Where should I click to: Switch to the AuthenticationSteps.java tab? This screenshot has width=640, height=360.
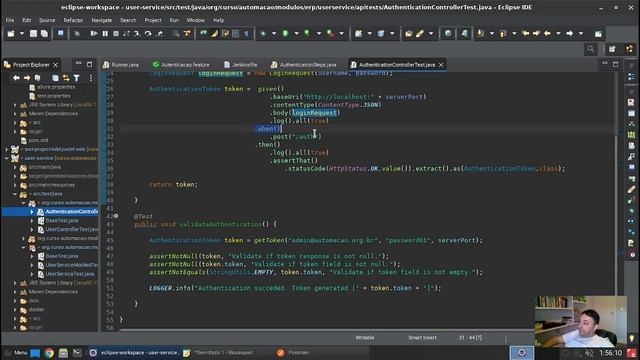pyautogui.click(x=304, y=64)
